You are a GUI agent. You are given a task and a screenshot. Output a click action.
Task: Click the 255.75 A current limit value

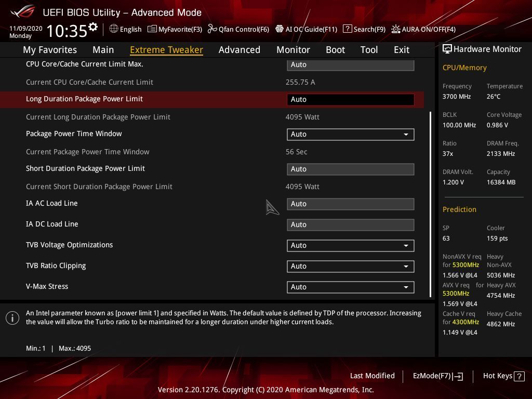[300, 82]
